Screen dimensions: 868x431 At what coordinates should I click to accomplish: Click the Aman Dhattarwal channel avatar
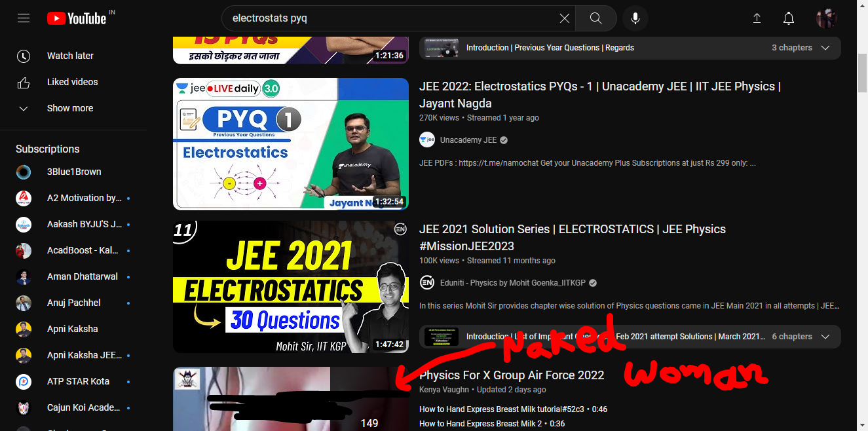coord(24,276)
